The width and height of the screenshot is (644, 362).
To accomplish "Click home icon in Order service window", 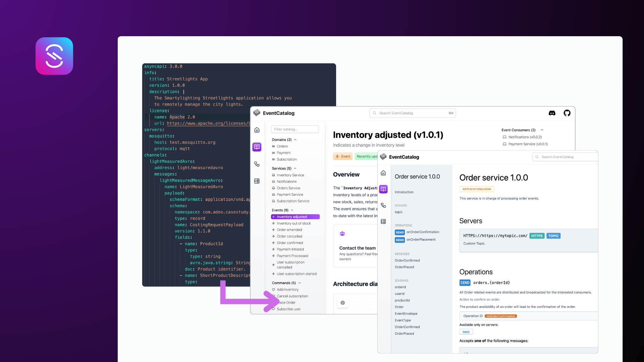I will click(383, 173).
